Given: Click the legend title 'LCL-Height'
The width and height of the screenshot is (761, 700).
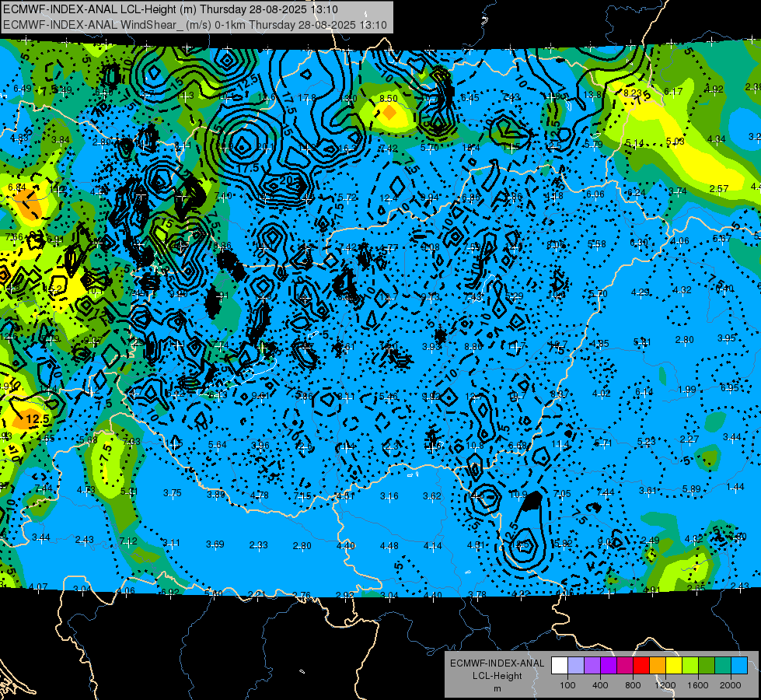Looking at the screenshot, I should click(x=497, y=676).
